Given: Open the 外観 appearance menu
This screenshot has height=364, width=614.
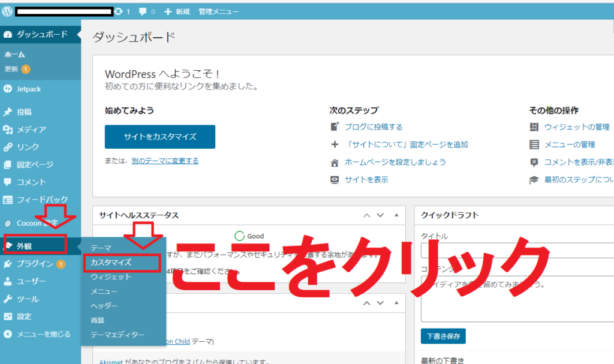Looking at the screenshot, I should coord(40,246).
